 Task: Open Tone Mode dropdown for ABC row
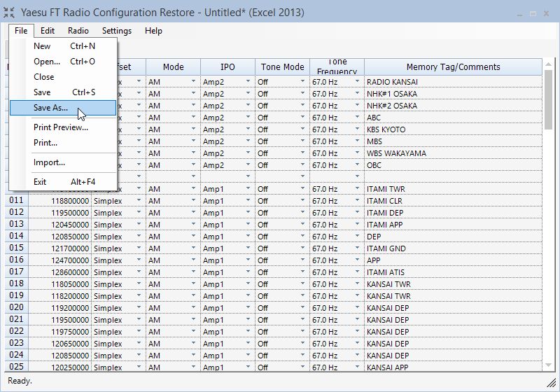pyautogui.click(x=303, y=117)
